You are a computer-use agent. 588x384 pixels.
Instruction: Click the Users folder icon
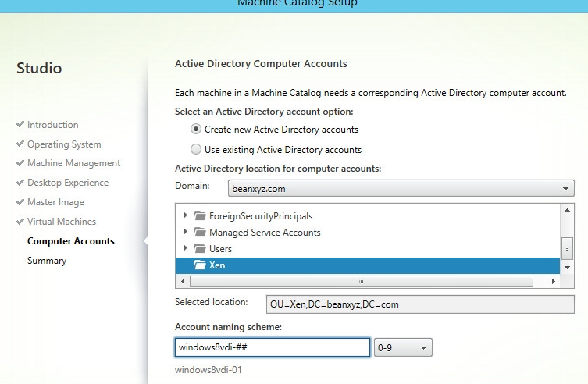[x=199, y=248]
